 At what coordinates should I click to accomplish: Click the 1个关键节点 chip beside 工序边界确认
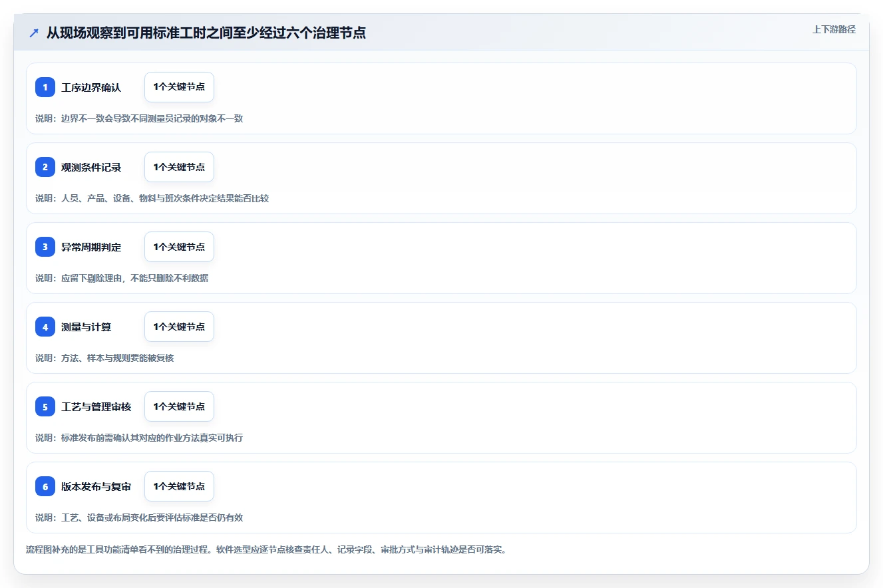coord(179,87)
